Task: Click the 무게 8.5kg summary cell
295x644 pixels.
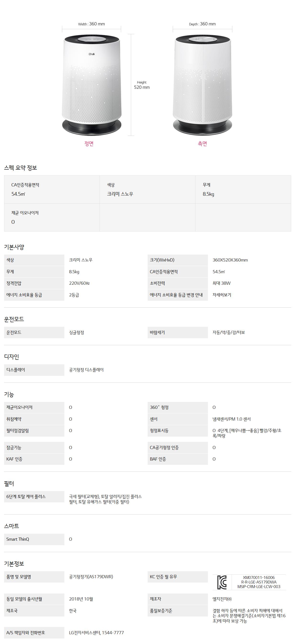Action: (x=243, y=189)
